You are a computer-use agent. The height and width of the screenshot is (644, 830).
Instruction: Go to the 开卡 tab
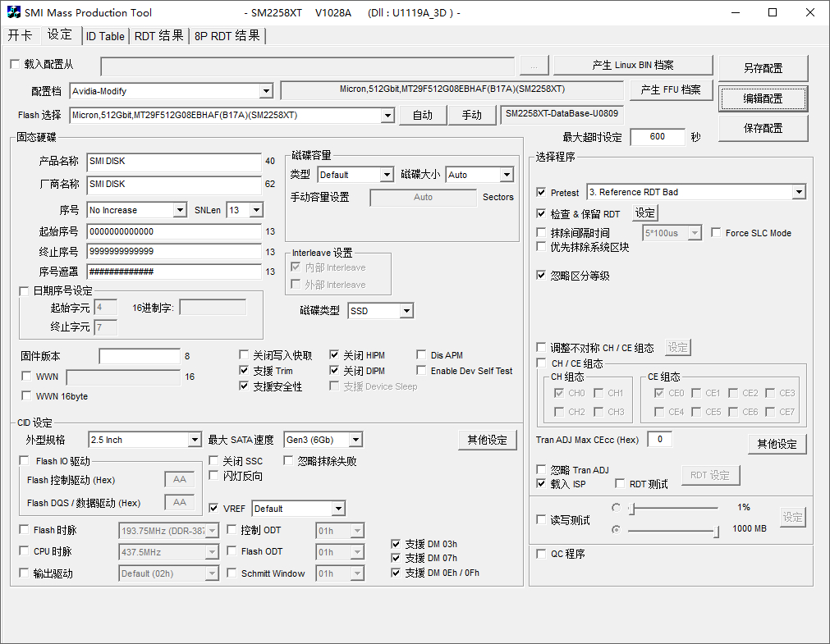click(21, 36)
